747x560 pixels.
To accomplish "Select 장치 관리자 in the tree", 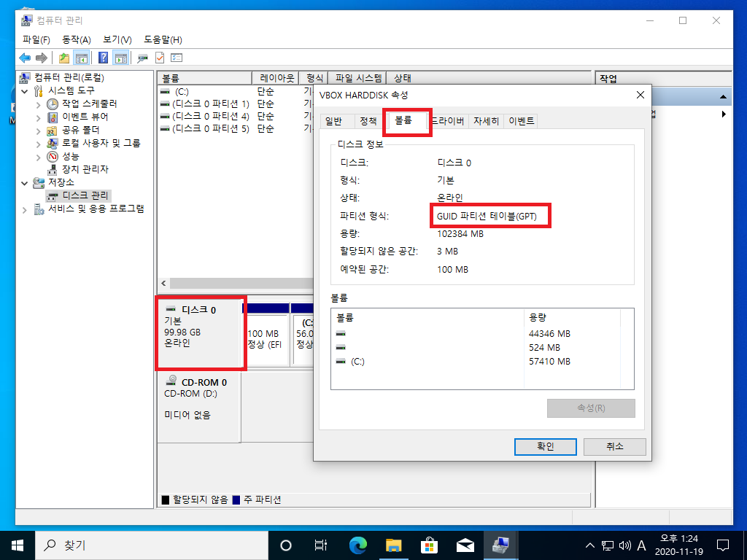I will 85,169.
